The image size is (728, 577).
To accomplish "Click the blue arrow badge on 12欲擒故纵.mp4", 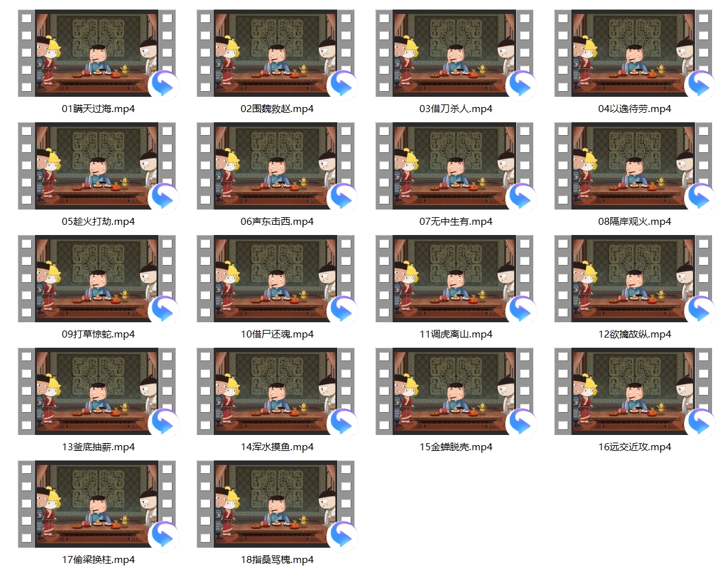I will (699, 310).
